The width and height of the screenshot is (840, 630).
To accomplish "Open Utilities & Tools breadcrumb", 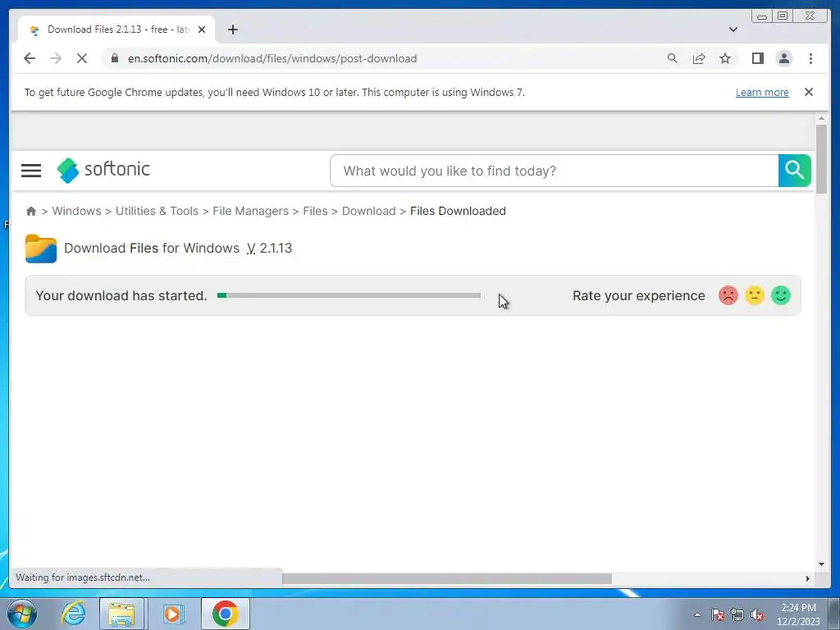I will (157, 211).
